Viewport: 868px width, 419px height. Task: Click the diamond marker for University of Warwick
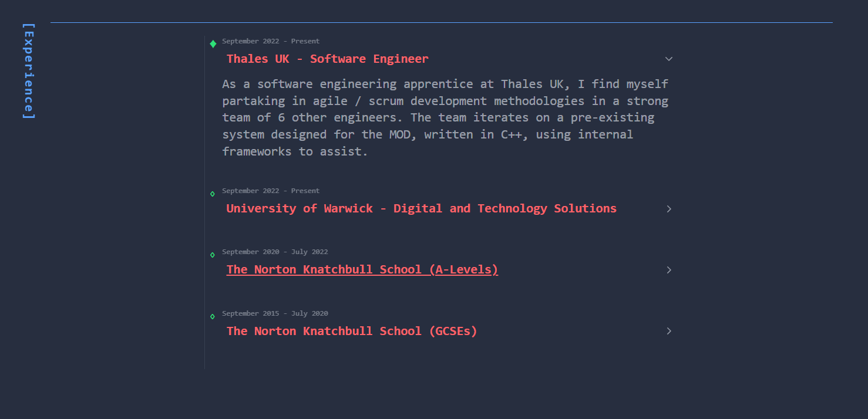point(213,194)
